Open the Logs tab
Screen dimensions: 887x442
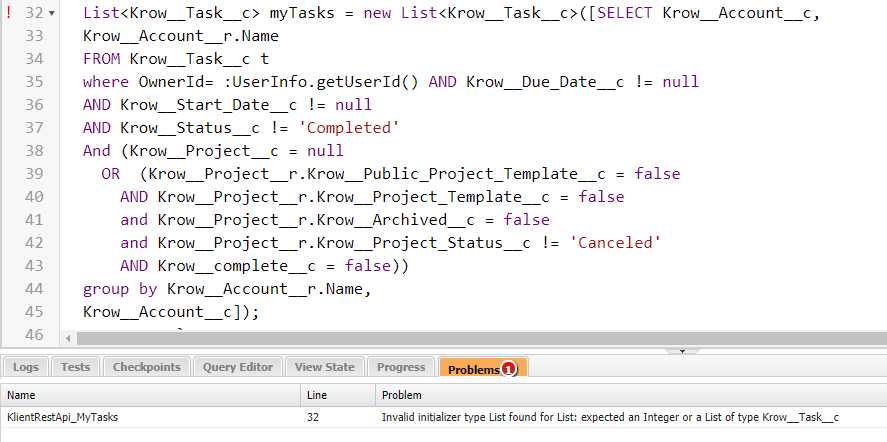(26, 367)
